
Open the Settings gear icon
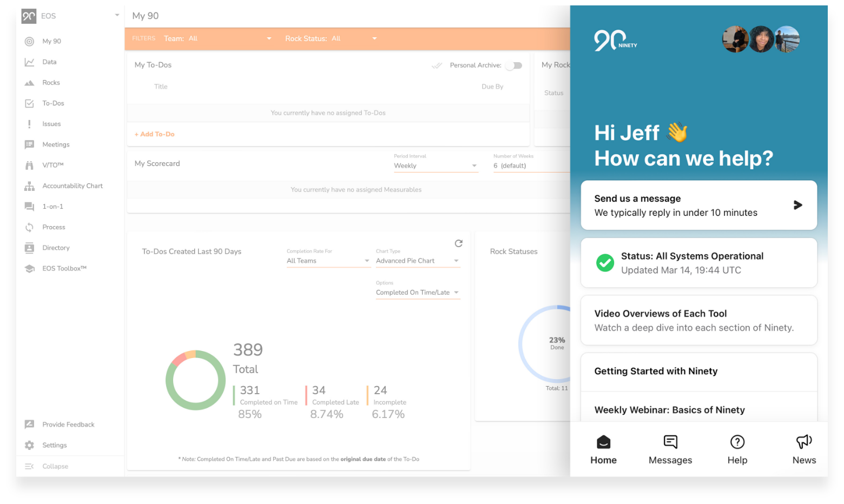tap(29, 445)
